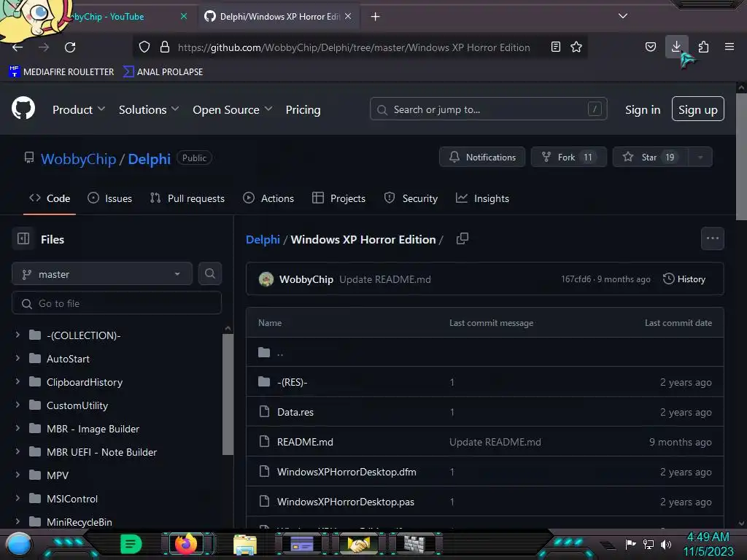Screen dimensions: 747x560
Task: Star the repository with Star button
Action: click(650, 157)
